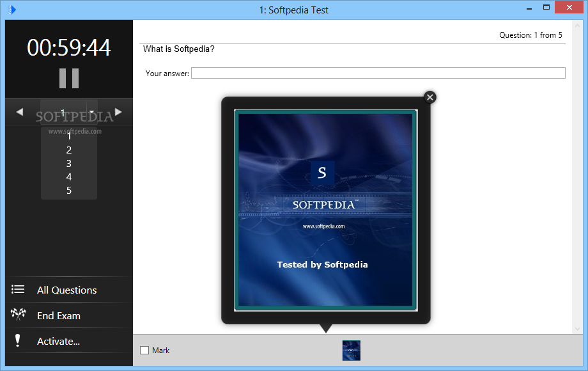Click the enlarged Softpedia image
This screenshot has height=371, width=588.
click(x=326, y=210)
